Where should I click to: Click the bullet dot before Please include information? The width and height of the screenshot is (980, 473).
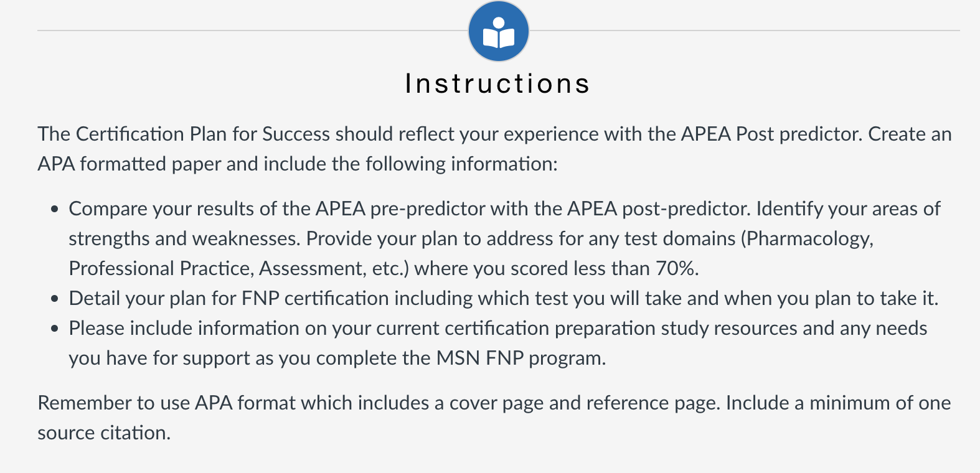pyautogui.click(x=55, y=329)
